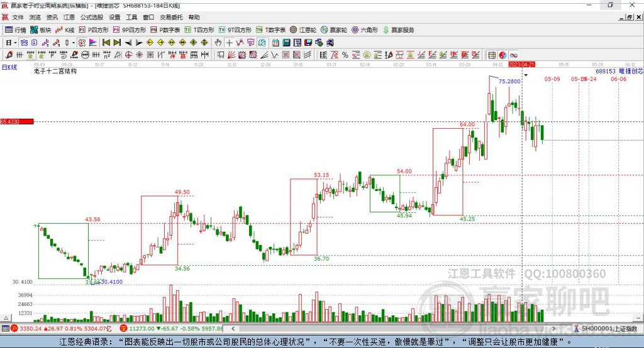644x348 pixels.
Task: Open the 9P四方形 tool
Action: click(x=130, y=30)
